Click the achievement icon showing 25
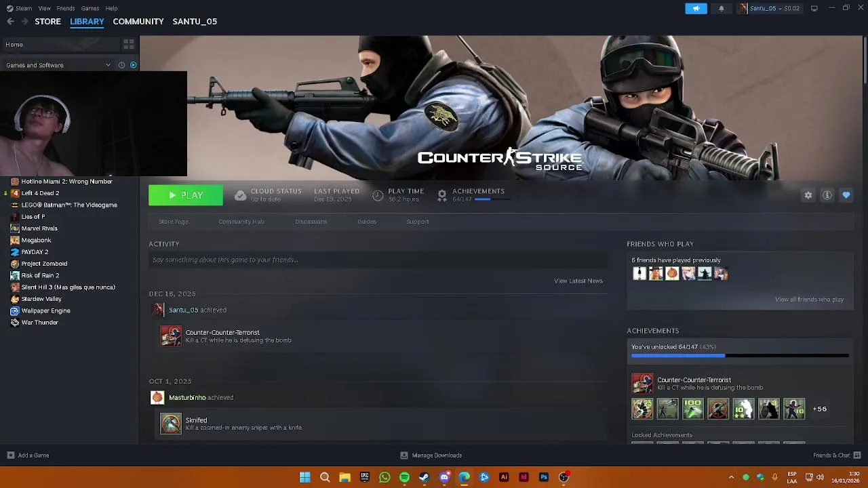The image size is (868, 488). click(642, 409)
